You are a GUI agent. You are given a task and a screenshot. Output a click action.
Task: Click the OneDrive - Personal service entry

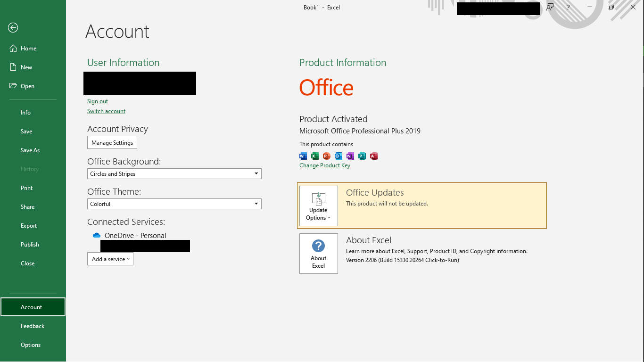135,235
